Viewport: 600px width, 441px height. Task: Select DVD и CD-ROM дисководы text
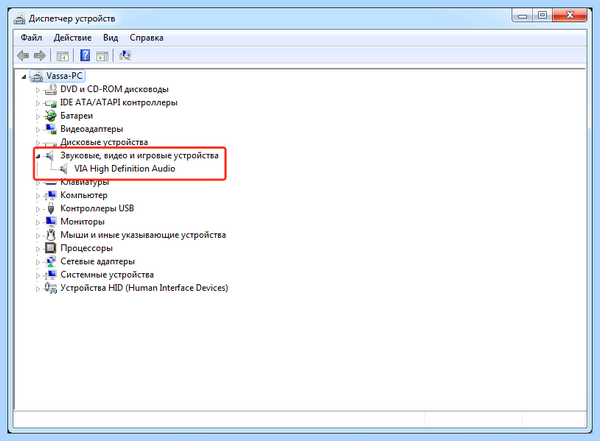click(114, 89)
